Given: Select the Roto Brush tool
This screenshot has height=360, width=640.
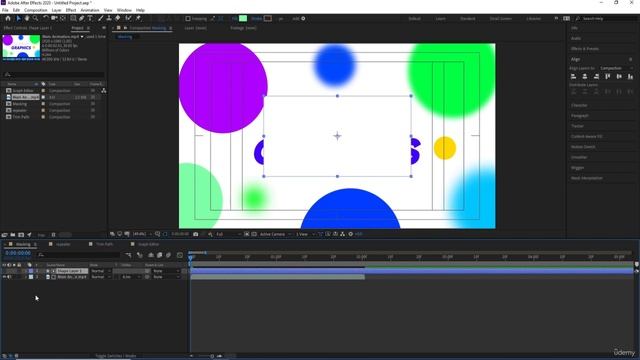Looking at the screenshot, I should (129, 18).
